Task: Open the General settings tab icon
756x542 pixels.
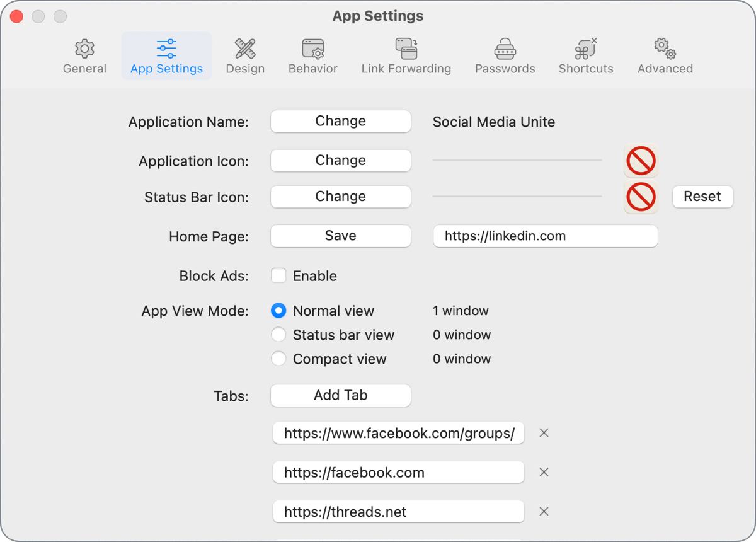Action: (84, 48)
